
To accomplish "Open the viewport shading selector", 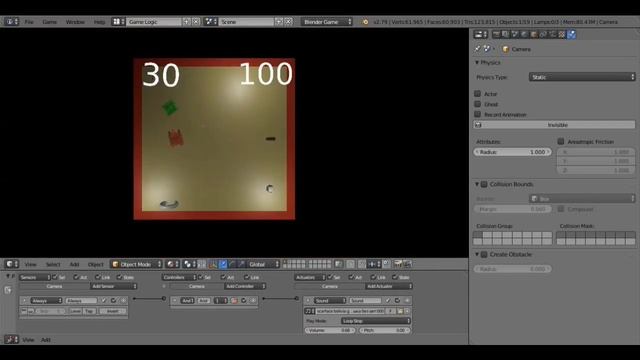I will tap(172, 264).
